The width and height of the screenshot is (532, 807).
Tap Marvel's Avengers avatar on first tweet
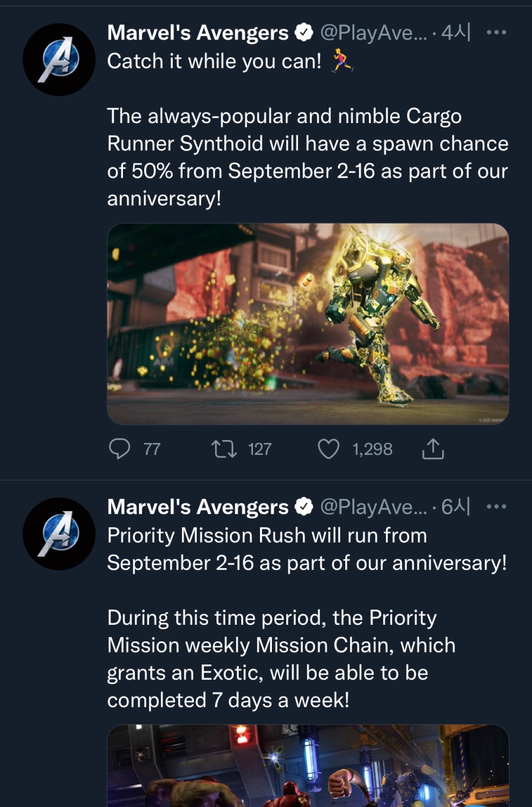(59, 60)
